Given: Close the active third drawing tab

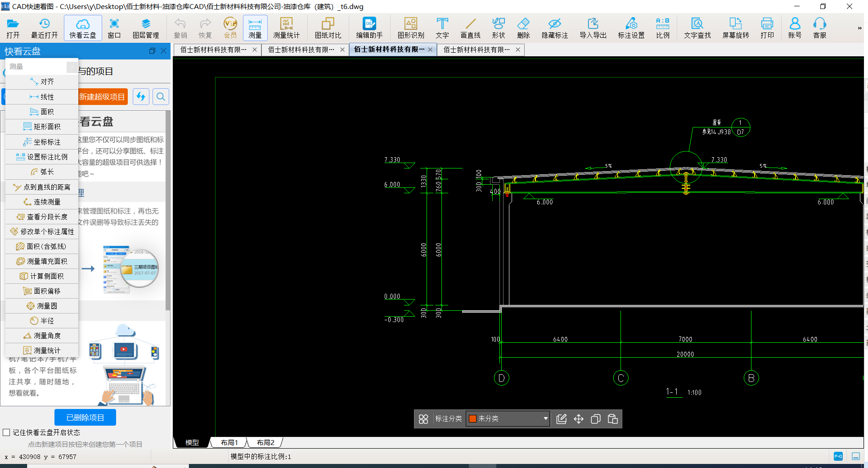Looking at the screenshot, I should point(430,50).
